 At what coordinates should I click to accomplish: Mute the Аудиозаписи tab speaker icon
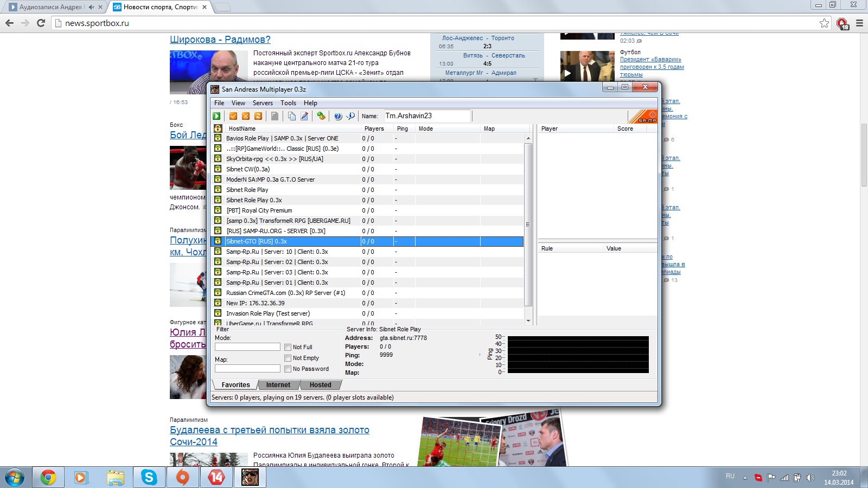(91, 7)
